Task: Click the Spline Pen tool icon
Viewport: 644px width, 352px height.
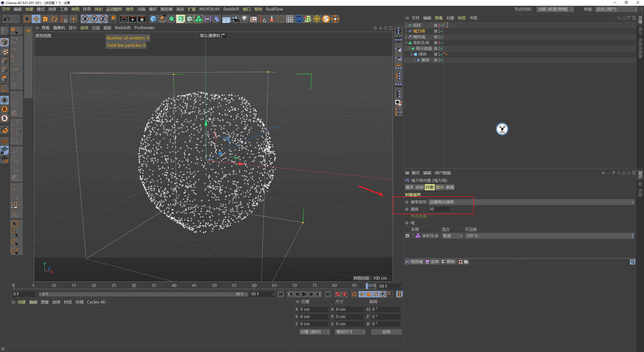Action: [163, 19]
